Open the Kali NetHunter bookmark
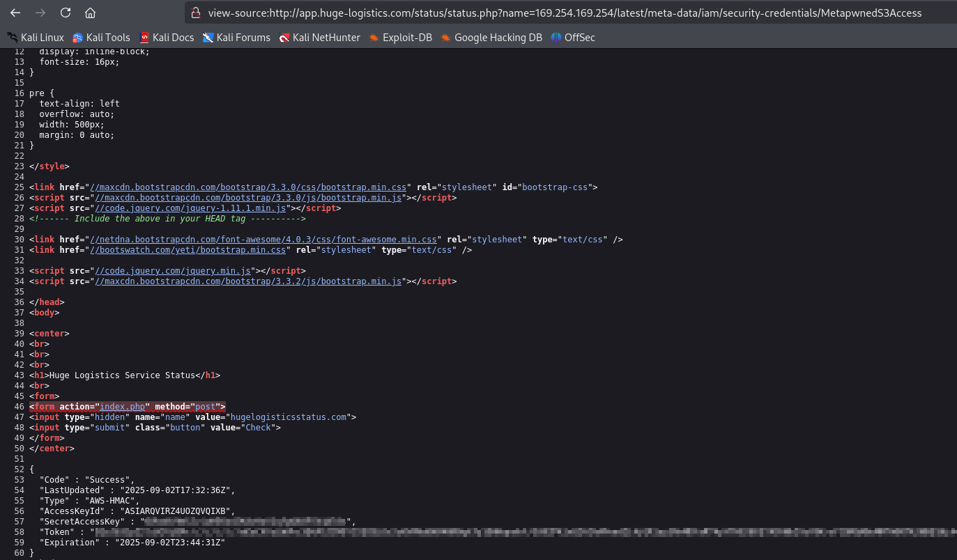Image resolution: width=957 pixels, height=560 pixels. click(x=319, y=38)
